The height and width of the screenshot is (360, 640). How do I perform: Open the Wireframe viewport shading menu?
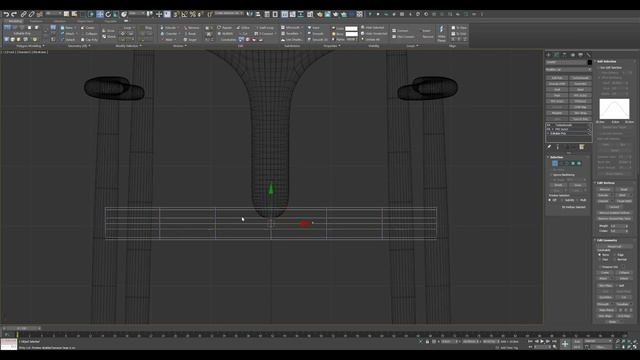click(40, 52)
